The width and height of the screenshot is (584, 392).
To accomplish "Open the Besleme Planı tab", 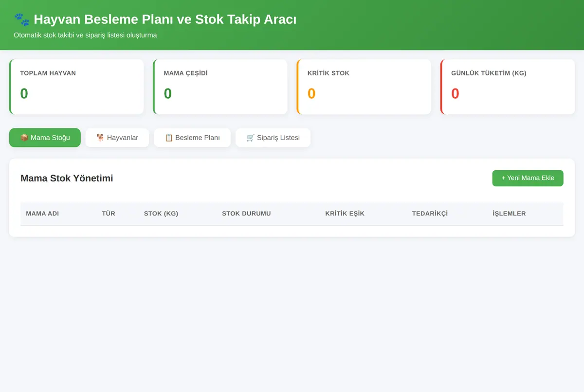I will coord(192,138).
